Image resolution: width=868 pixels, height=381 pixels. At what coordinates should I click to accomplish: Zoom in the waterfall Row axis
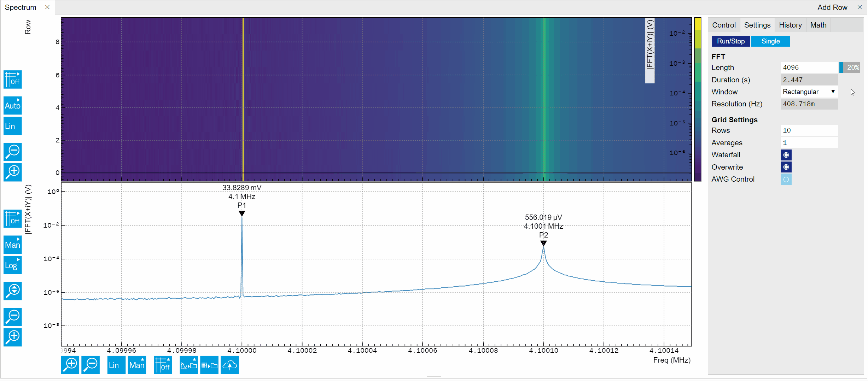point(13,172)
